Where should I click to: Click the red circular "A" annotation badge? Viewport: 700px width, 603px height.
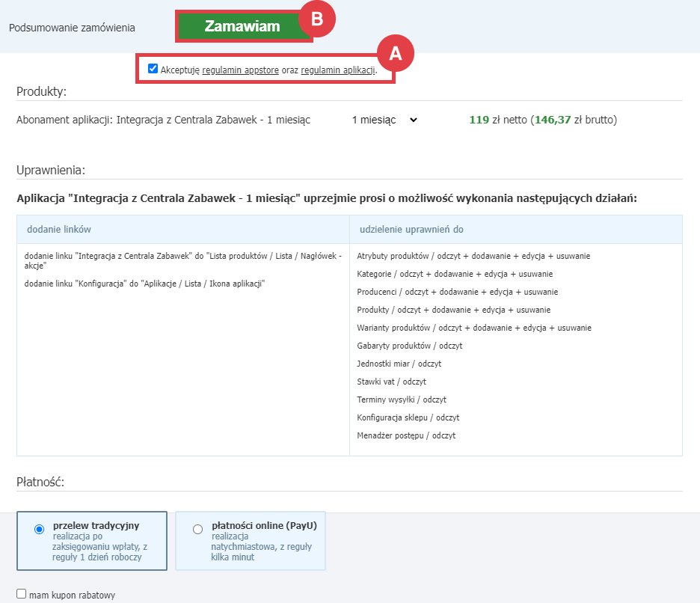pyautogui.click(x=396, y=53)
